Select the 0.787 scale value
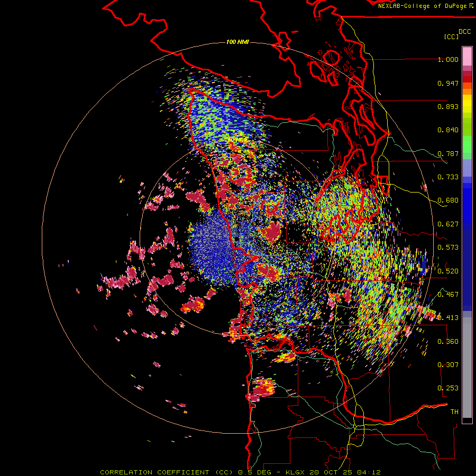Screen dimensions: 476x476 [448, 153]
